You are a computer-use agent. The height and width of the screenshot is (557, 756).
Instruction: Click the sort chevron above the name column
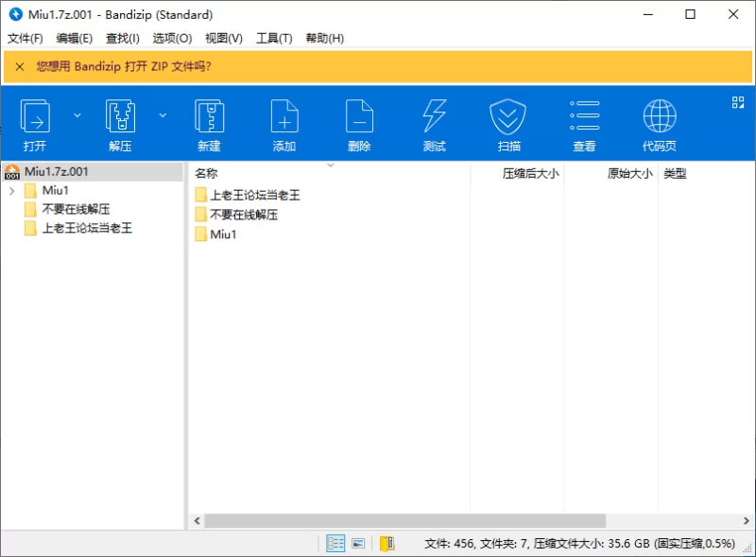pyautogui.click(x=330, y=165)
